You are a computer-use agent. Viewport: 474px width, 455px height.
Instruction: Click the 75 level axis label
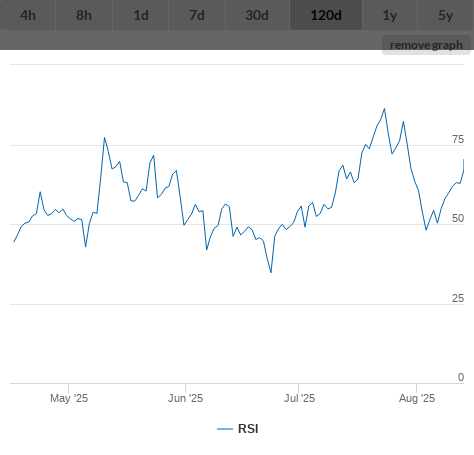pyautogui.click(x=458, y=139)
